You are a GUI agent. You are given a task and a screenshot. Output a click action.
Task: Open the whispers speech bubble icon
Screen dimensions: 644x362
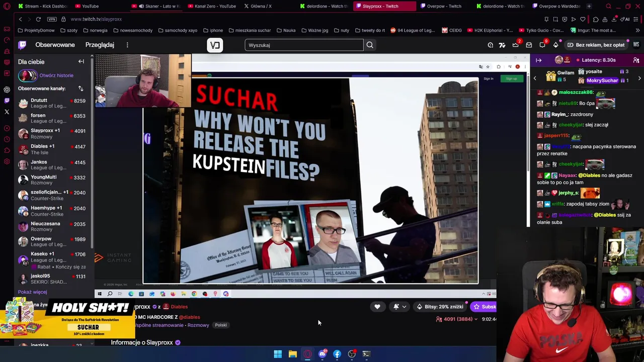point(542,45)
